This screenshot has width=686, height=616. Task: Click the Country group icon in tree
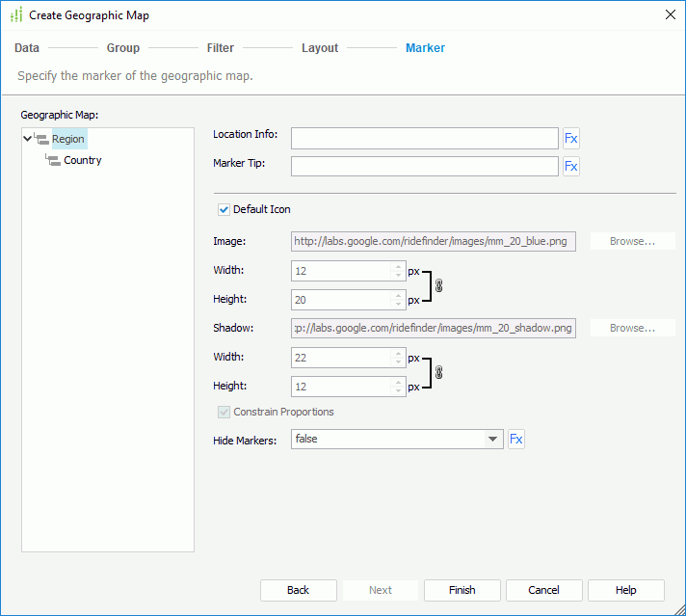click(x=53, y=160)
